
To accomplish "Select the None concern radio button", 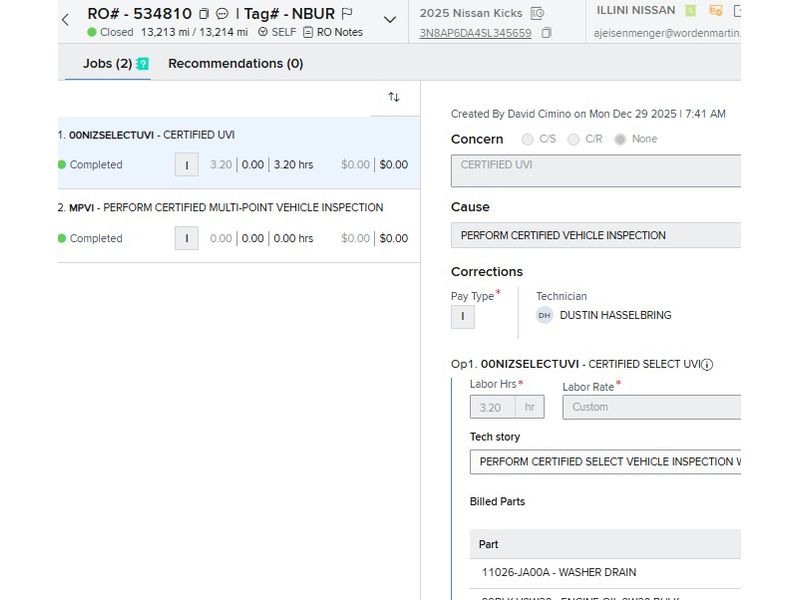I will pos(620,139).
